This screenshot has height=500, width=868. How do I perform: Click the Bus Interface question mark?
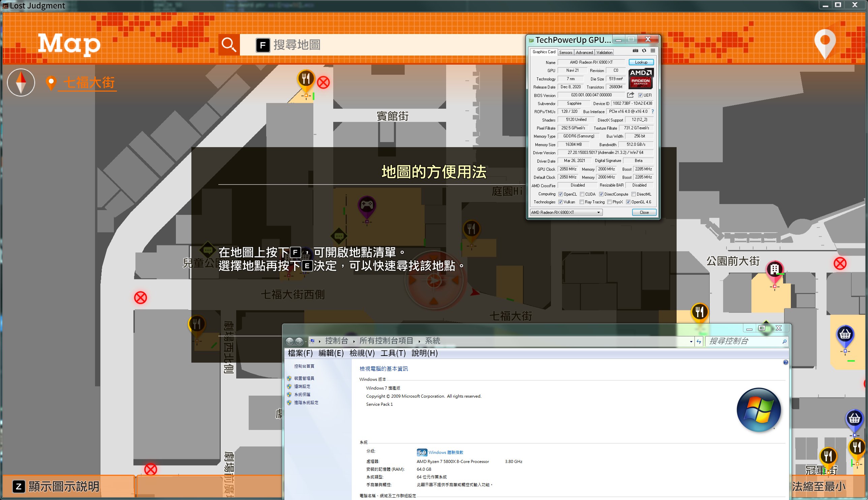[653, 111]
